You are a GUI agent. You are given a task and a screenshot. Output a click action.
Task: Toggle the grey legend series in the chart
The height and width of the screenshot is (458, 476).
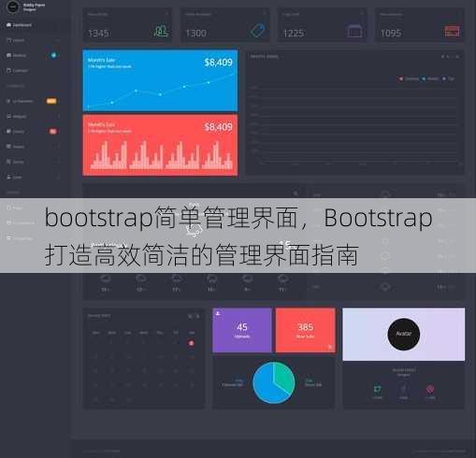coord(448,79)
